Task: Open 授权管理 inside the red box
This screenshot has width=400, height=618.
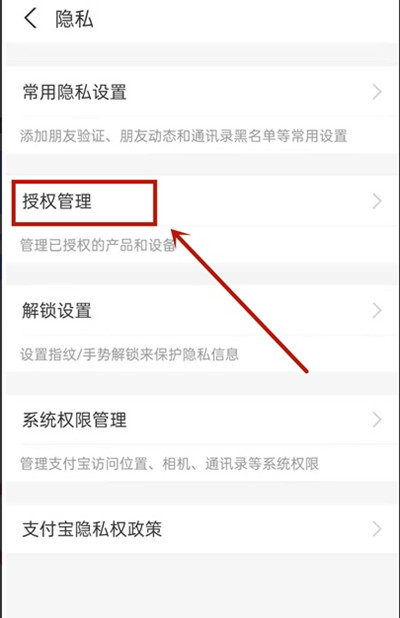Action: (x=57, y=201)
